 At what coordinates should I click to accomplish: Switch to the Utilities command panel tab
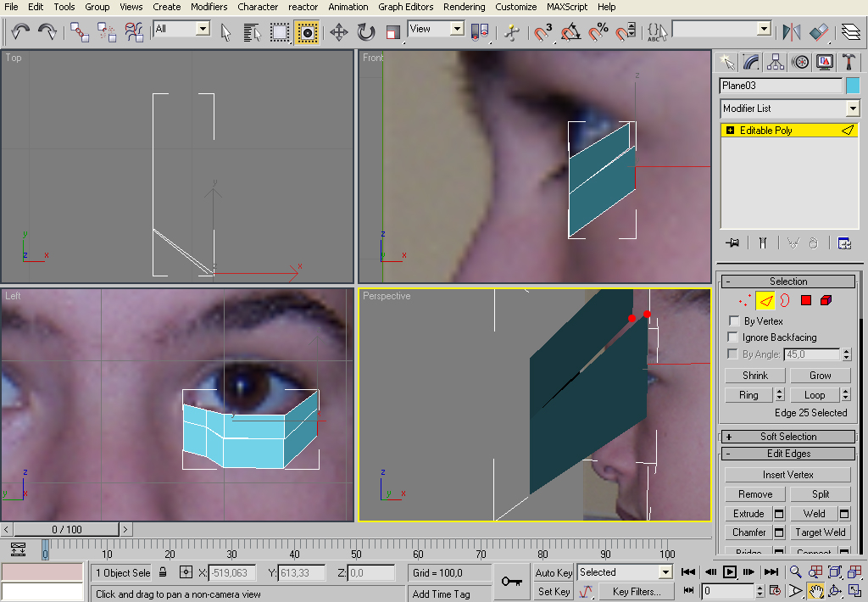[849, 62]
